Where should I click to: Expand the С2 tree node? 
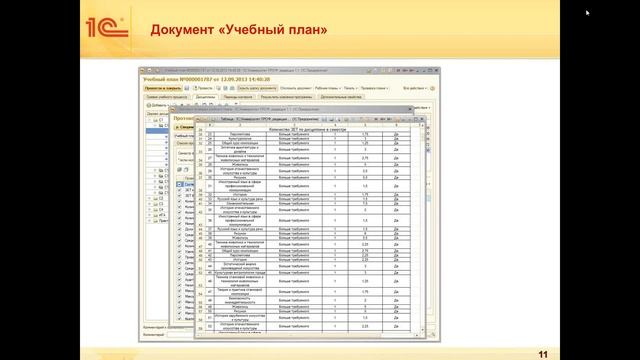[x=150, y=198]
